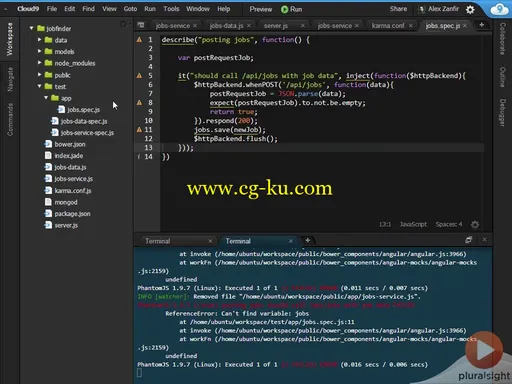512x384 pixels.
Task: Open editor status bar gear settings
Action: pyautogui.click(x=475, y=225)
